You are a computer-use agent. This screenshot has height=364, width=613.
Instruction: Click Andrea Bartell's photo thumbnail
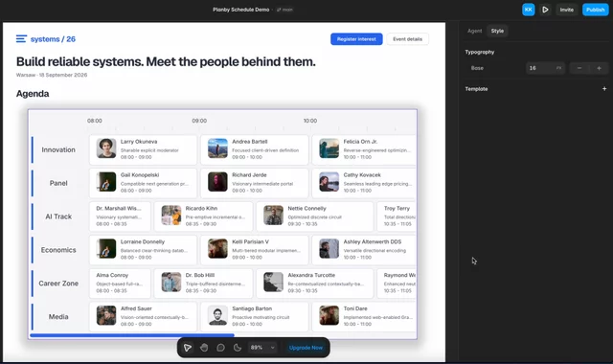coord(217,148)
